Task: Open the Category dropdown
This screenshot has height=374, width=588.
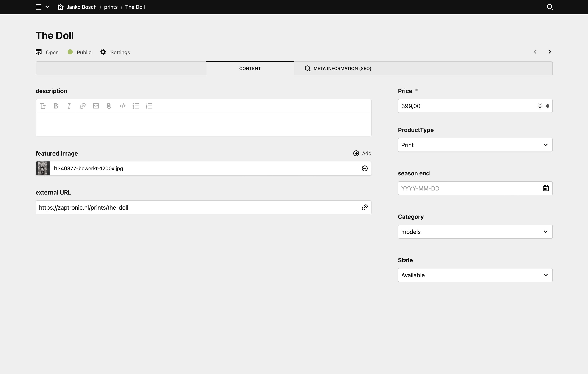Action: [475, 232]
